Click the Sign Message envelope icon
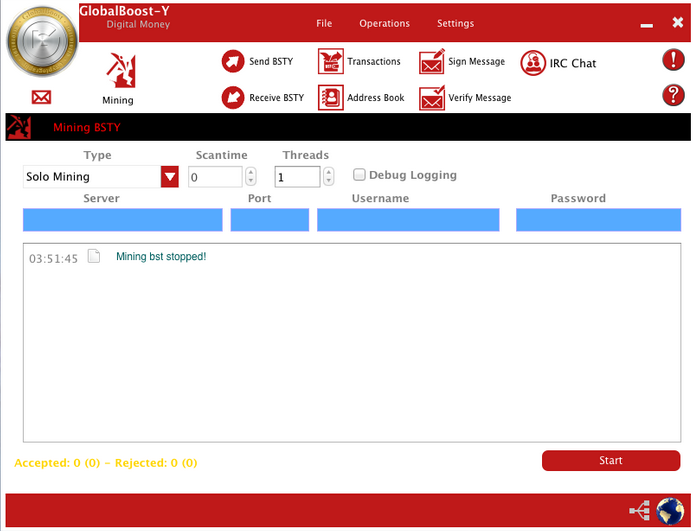Viewport: 695px width, 531px height. pyautogui.click(x=432, y=61)
